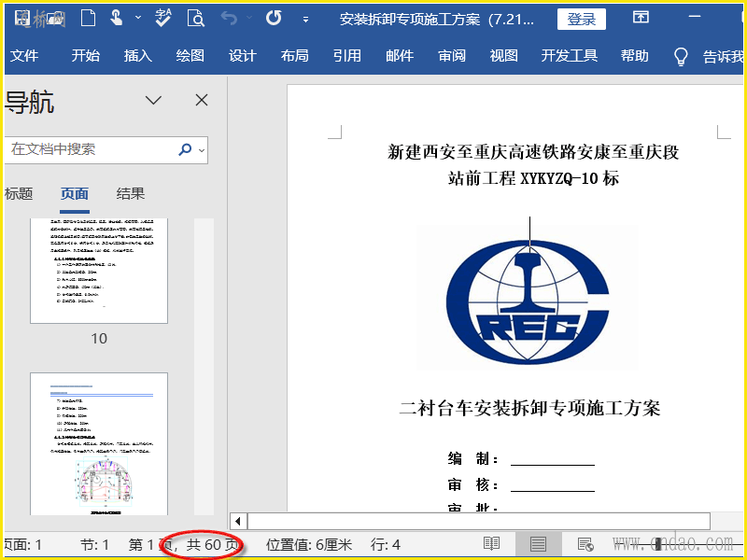Click title 二衬台车安装拆卸专项施工方案
The image size is (747, 560).
click(x=529, y=408)
